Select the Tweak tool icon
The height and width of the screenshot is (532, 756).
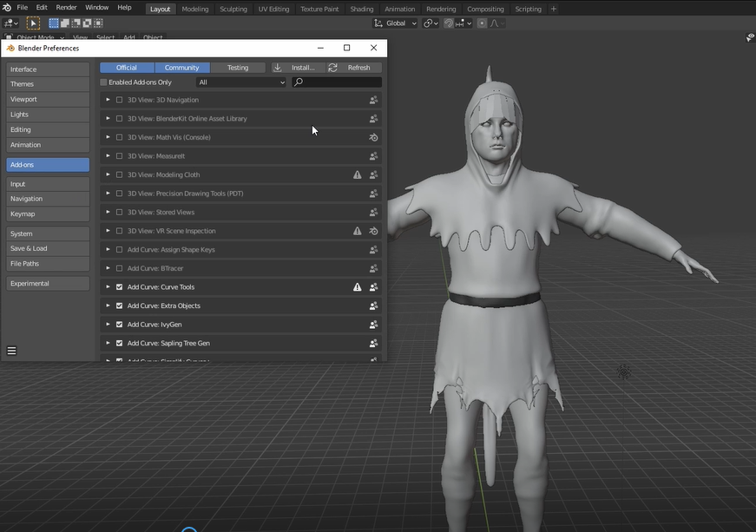[x=33, y=23]
